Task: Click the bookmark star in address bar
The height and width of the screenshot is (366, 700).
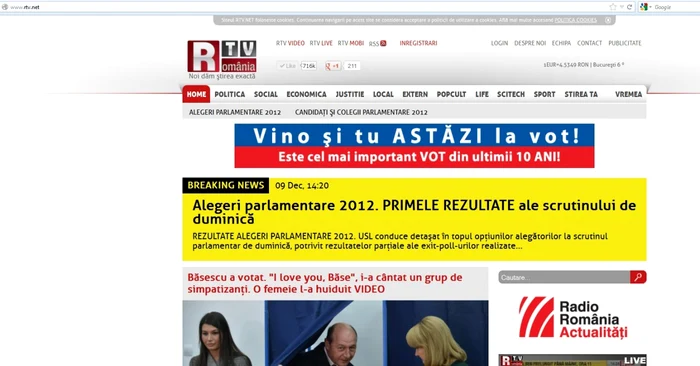Action: click(612, 7)
